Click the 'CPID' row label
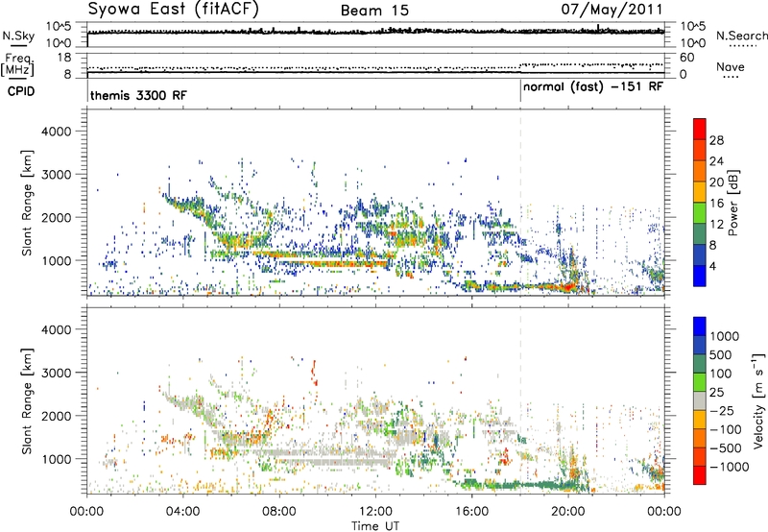Image resolution: width=768 pixels, height=532 pixels. coord(21,91)
